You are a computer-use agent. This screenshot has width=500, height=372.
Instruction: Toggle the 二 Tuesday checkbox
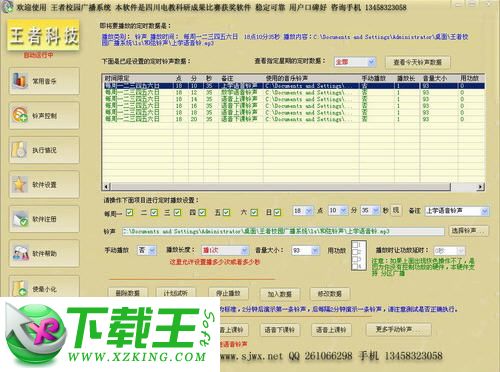coord(154,213)
